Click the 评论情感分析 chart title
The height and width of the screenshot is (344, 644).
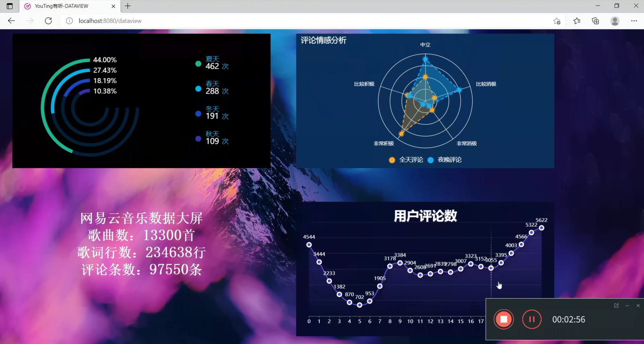tap(324, 40)
